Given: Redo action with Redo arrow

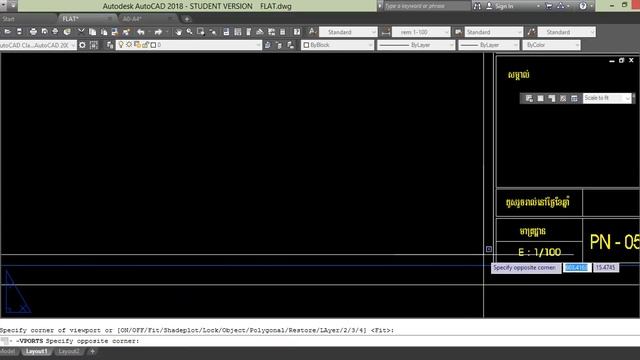Looking at the screenshot, I should pyautogui.click(x=158, y=32).
